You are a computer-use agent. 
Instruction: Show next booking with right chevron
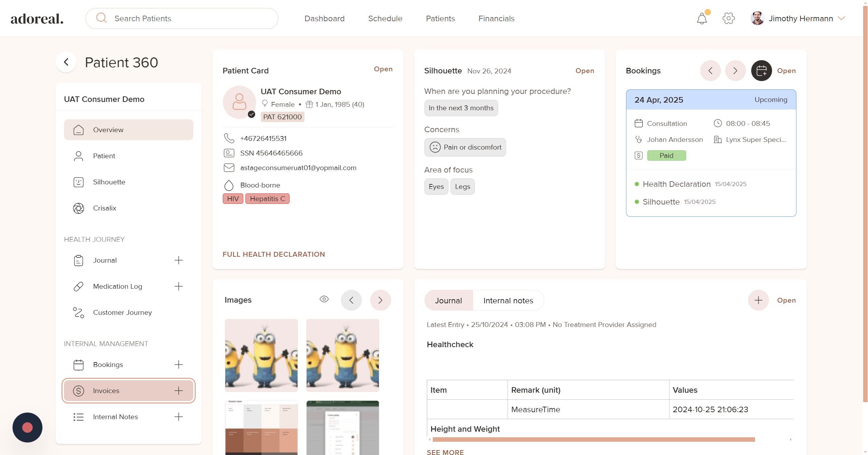pyautogui.click(x=735, y=71)
